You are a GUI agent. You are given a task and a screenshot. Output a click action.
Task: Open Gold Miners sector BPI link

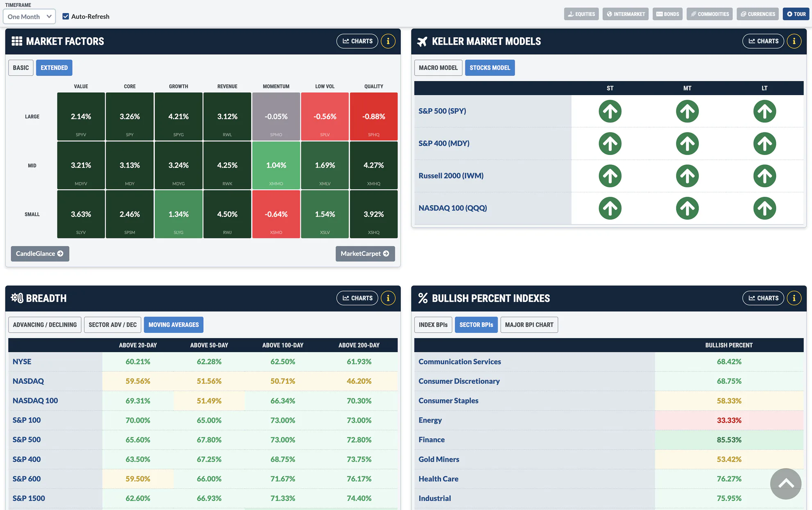(x=439, y=460)
